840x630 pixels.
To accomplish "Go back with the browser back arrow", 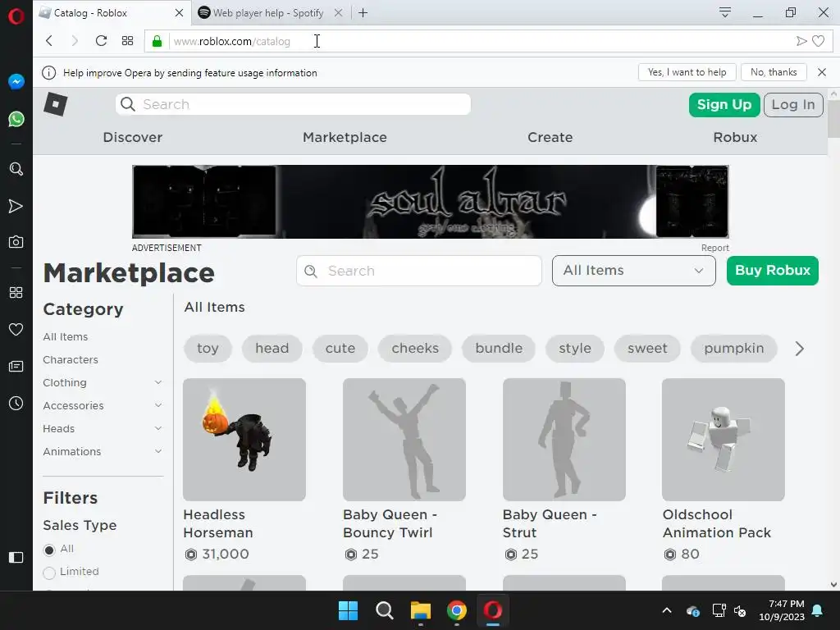I will coord(49,41).
